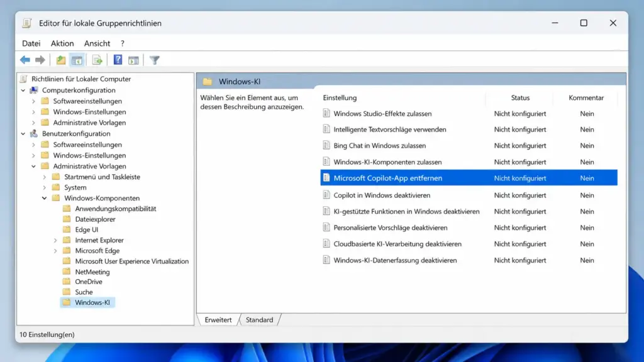Screen dimensions: 644x362
Task: Switch to the Standard tab
Action: tap(259, 320)
